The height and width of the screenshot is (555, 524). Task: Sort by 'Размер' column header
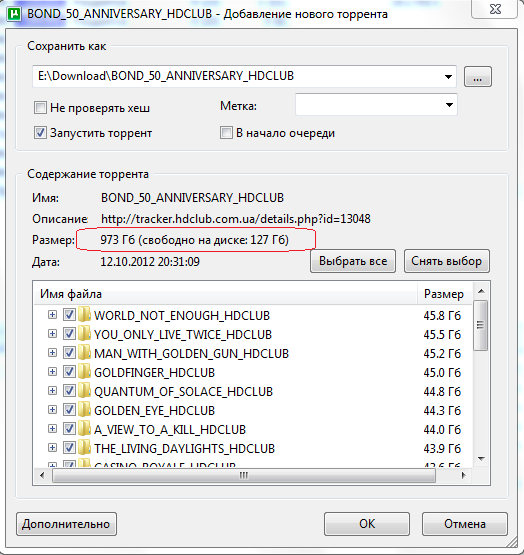click(x=445, y=294)
